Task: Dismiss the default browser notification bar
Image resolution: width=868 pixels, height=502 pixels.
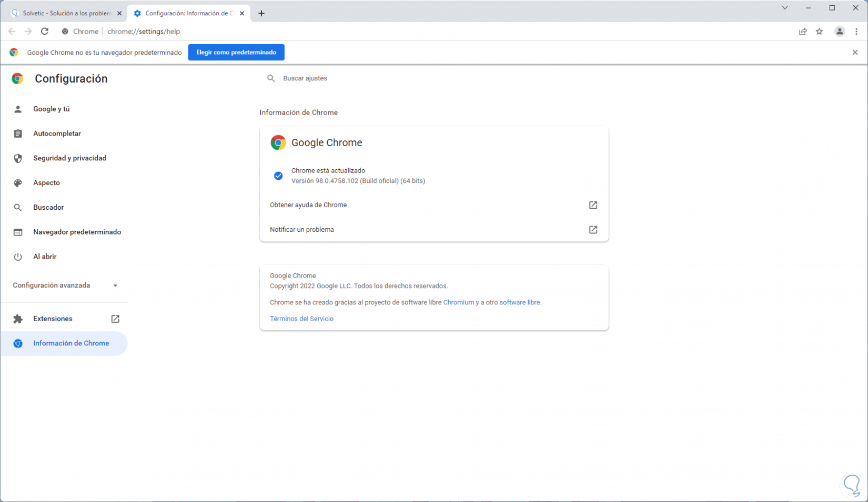Action: pyautogui.click(x=855, y=53)
